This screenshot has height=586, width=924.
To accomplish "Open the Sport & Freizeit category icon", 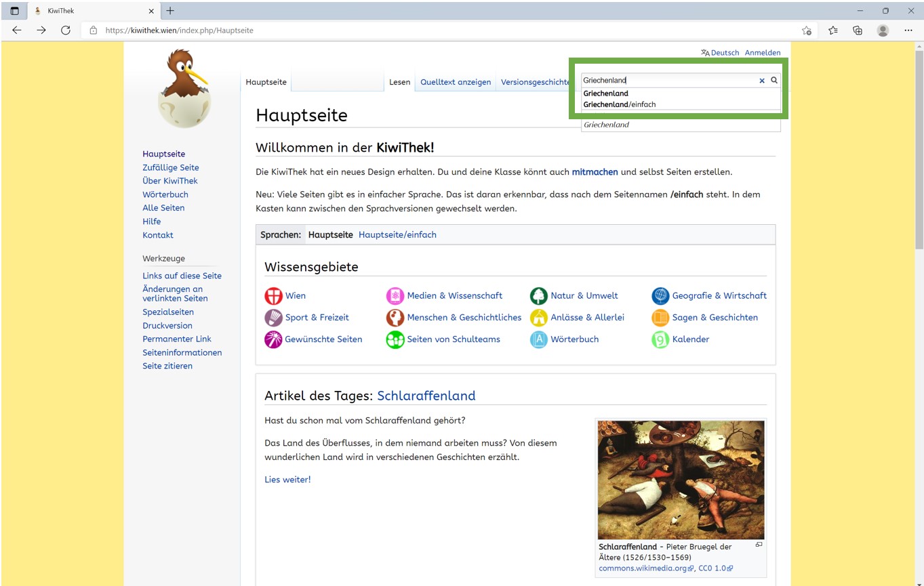I will 273,318.
